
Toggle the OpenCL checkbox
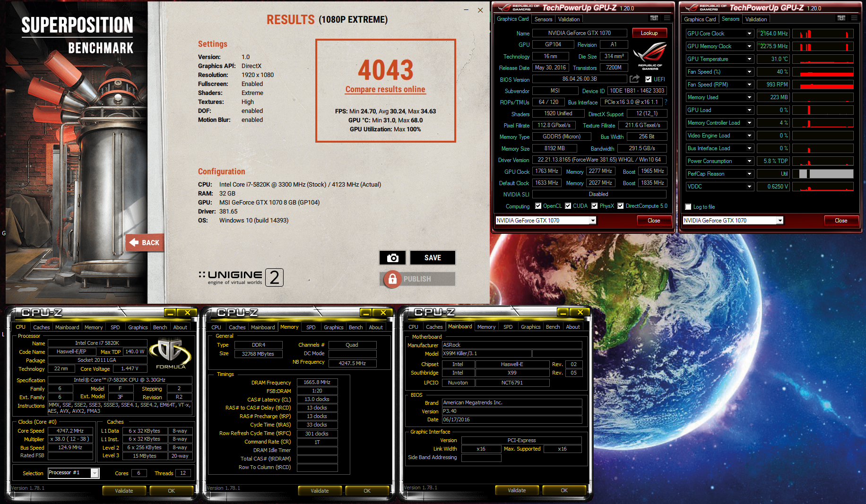tap(538, 206)
